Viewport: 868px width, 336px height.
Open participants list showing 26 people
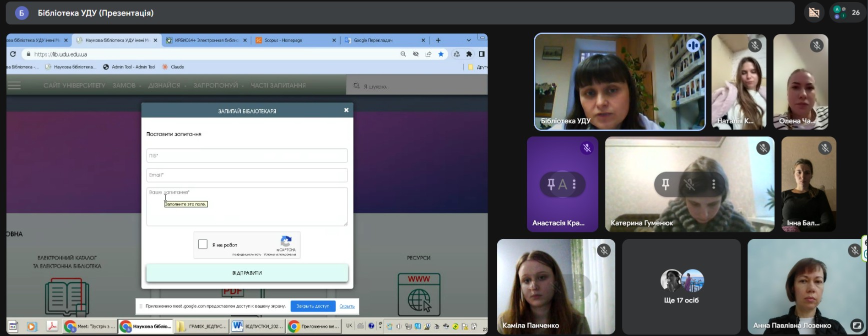pyautogui.click(x=847, y=13)
